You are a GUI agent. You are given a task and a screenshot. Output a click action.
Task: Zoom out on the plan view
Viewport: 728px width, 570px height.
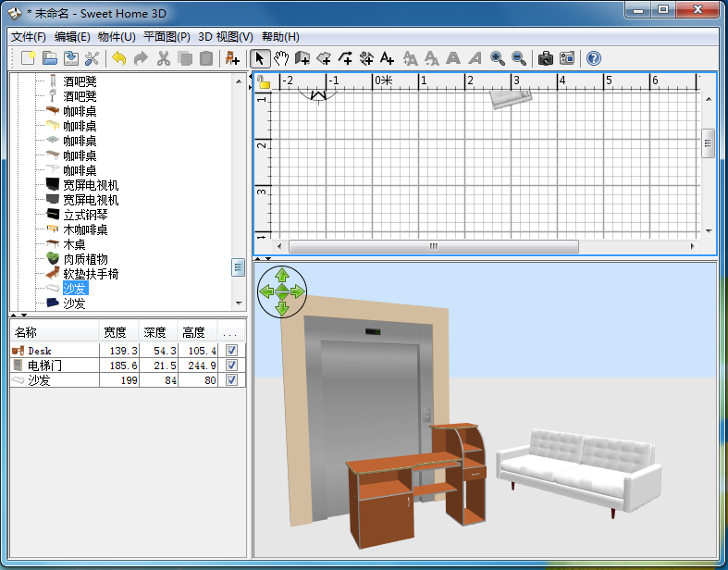[519, 58]
